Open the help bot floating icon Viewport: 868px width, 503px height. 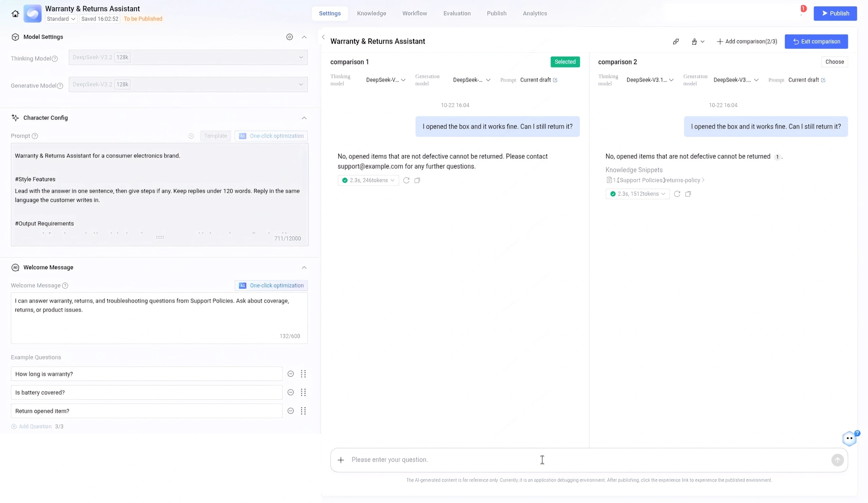(x=849, y=438)
